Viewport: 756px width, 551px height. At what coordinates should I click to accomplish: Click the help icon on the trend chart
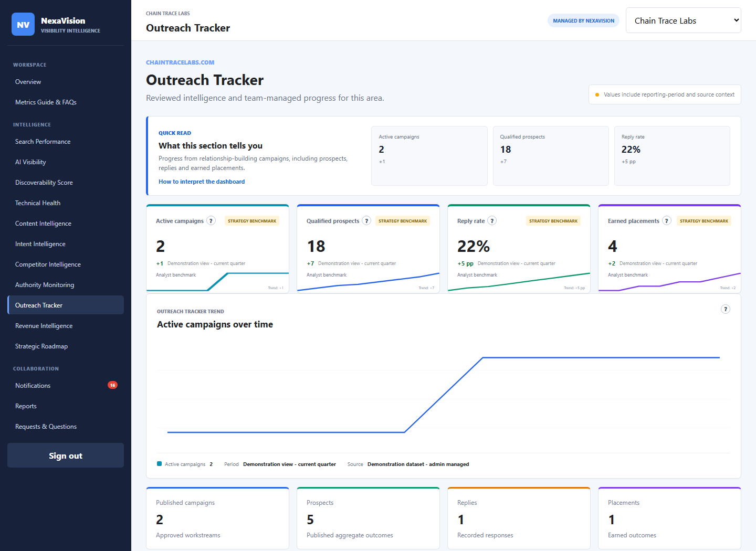(x=726, y=309)
